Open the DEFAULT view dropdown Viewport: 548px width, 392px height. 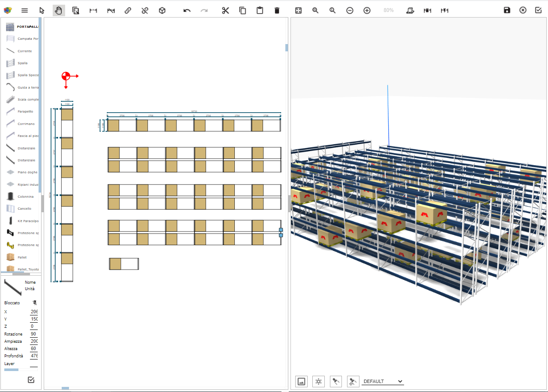tap(382, 381)
